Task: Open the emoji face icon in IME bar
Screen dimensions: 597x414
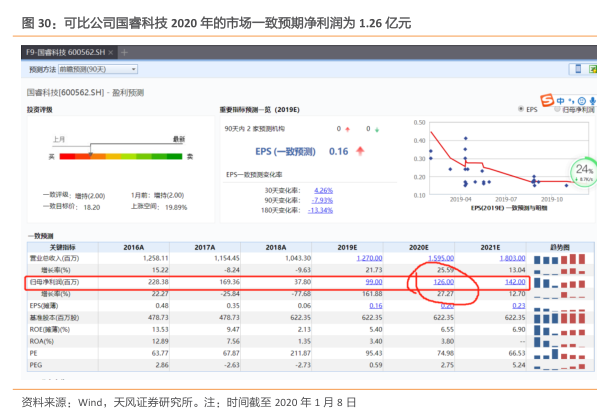Action: 581,101
